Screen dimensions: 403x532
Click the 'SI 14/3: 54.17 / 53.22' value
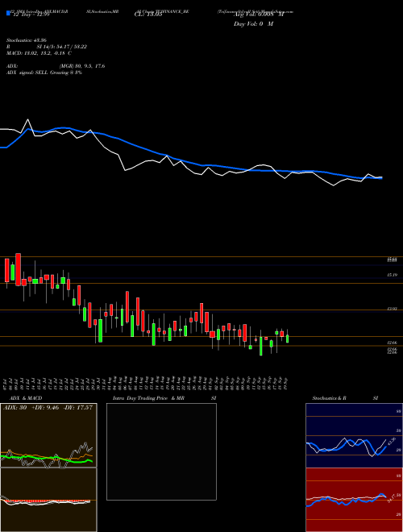(62, 47)
